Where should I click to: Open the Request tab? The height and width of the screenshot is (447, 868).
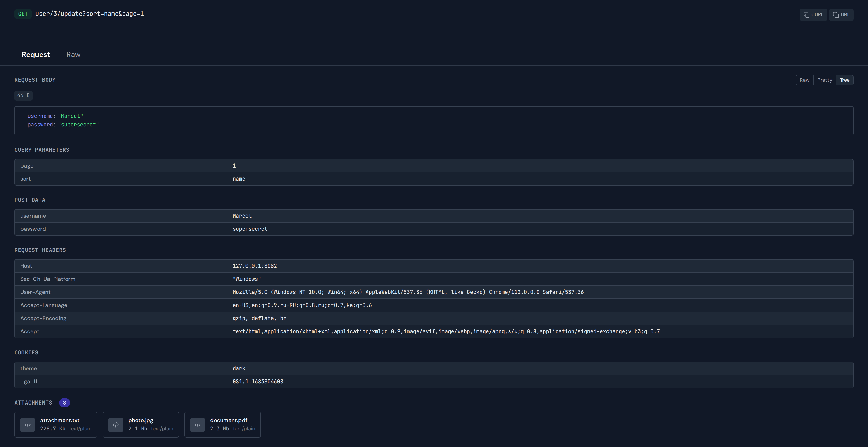click(36, 55)
